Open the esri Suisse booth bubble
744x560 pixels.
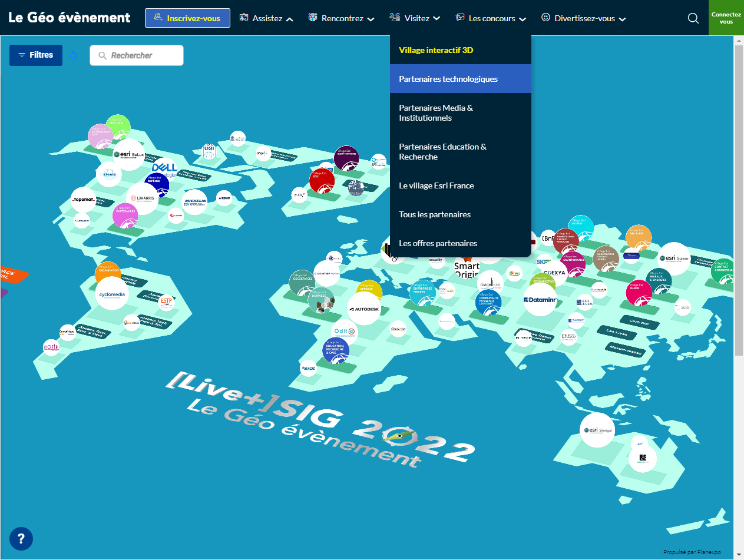pyautogui.click(x=674, y=259)
